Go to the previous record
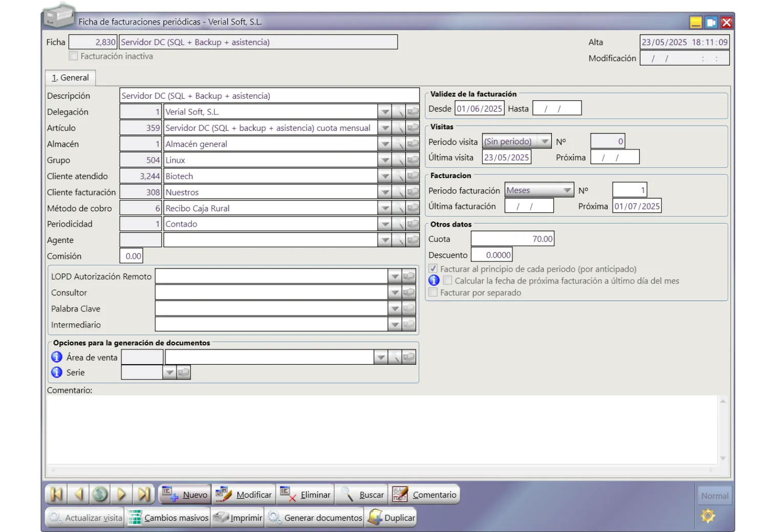Image resolution: width=776 pixels, height=532 pixels. (x=78, y=494)
